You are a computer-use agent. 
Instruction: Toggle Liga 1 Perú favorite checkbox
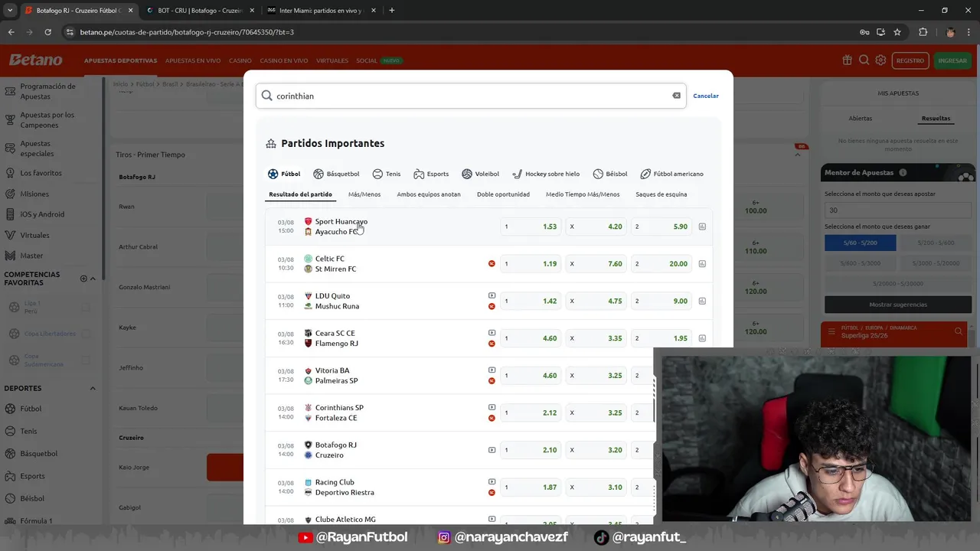86,307
